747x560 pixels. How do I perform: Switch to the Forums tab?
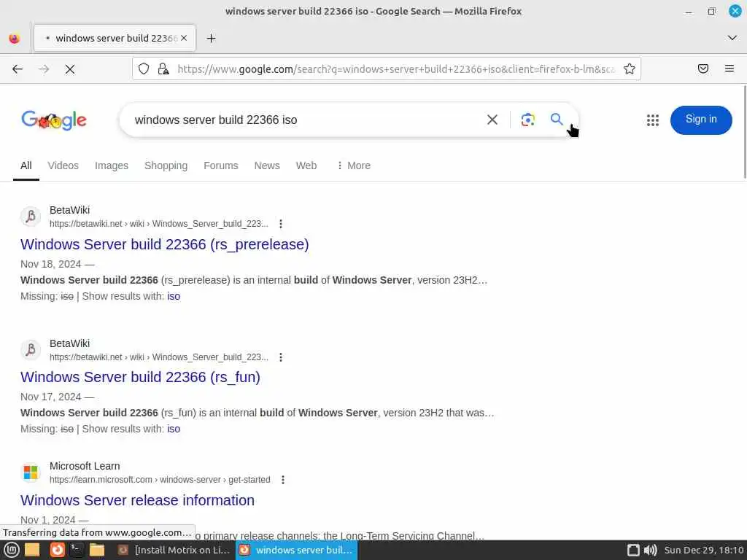pyautogui.click(x=220, y=166)
